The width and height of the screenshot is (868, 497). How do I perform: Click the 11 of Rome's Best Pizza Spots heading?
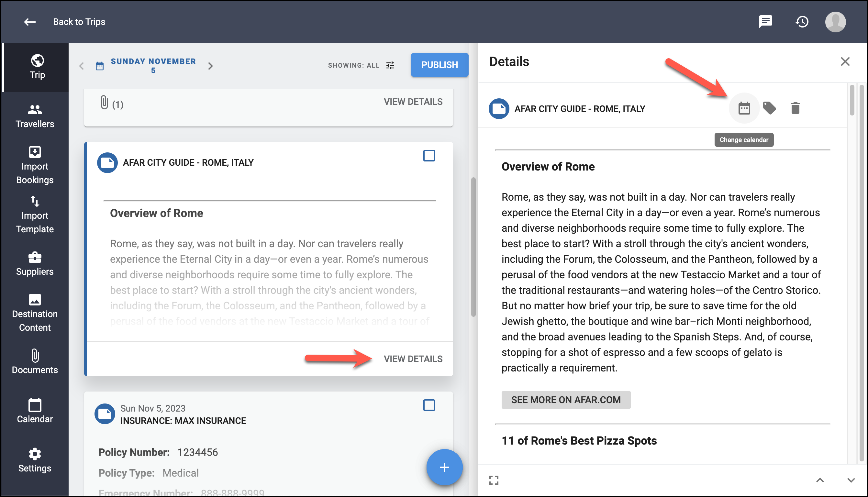click(579, 441)
